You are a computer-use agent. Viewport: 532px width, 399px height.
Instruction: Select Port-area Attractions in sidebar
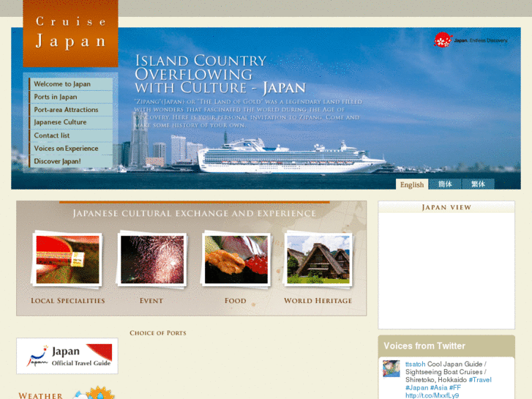point(71,110)
